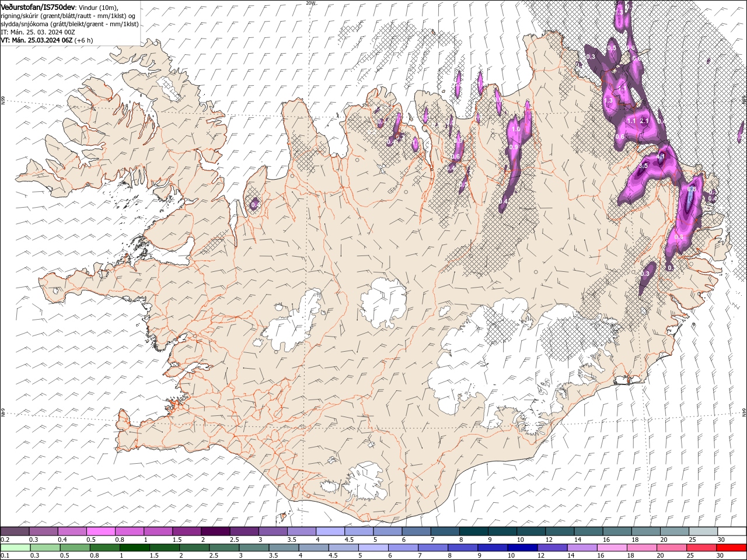Image resolution: width=747 pixels, height=560 pixels.
Task: Click the 1.0 snowfall value in the north
Action: [x=515, y=129]
